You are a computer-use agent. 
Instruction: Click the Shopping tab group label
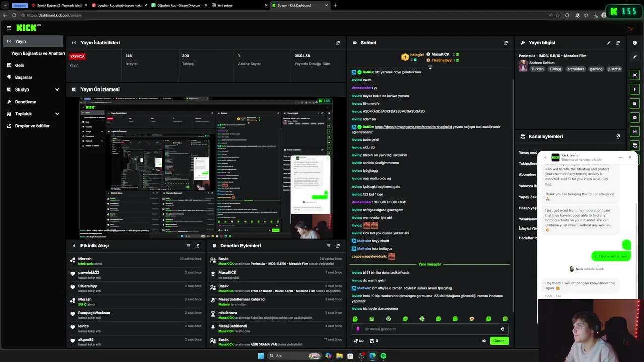19,5
